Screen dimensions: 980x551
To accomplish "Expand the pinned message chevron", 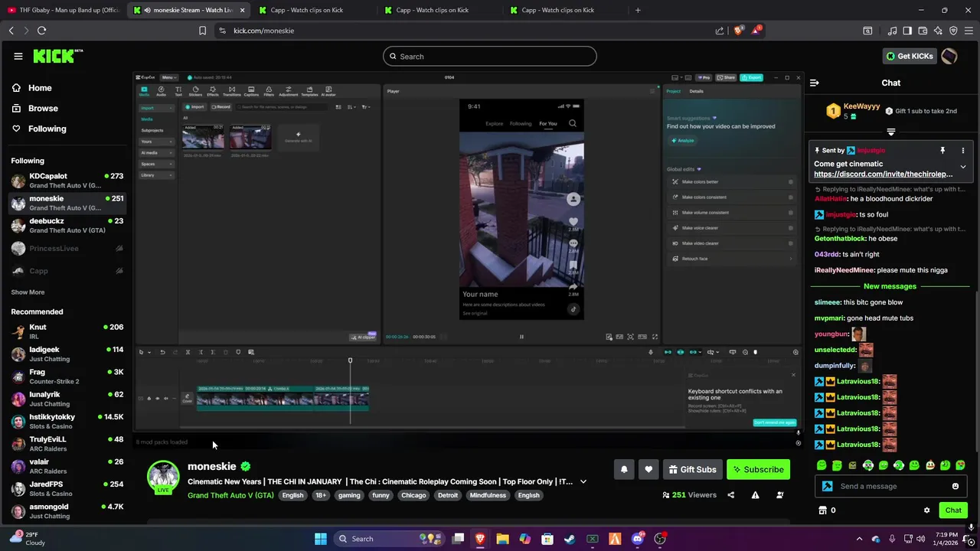I will (x=963, y=167).
